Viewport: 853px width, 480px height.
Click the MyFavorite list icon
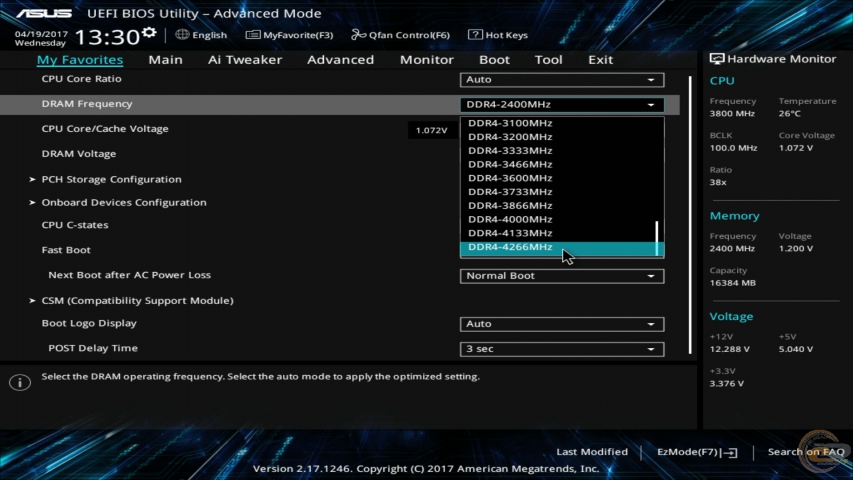click(252, 34)
